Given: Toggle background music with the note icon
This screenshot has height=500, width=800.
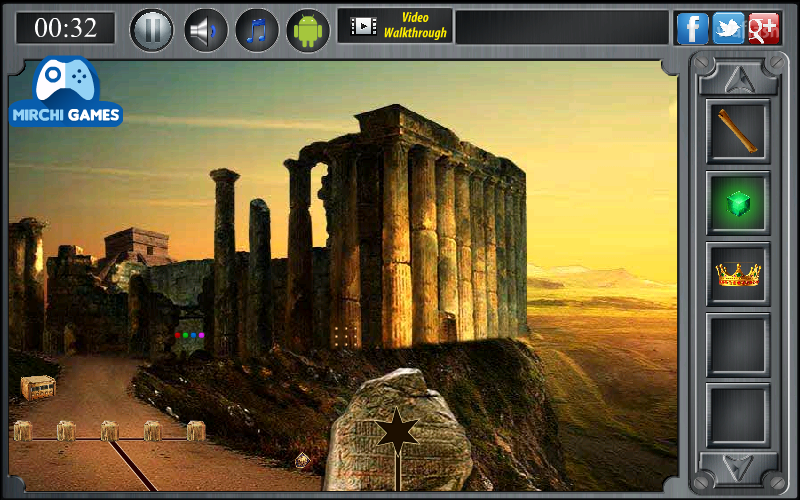Looking at the screenshot, I should [257, 30].
